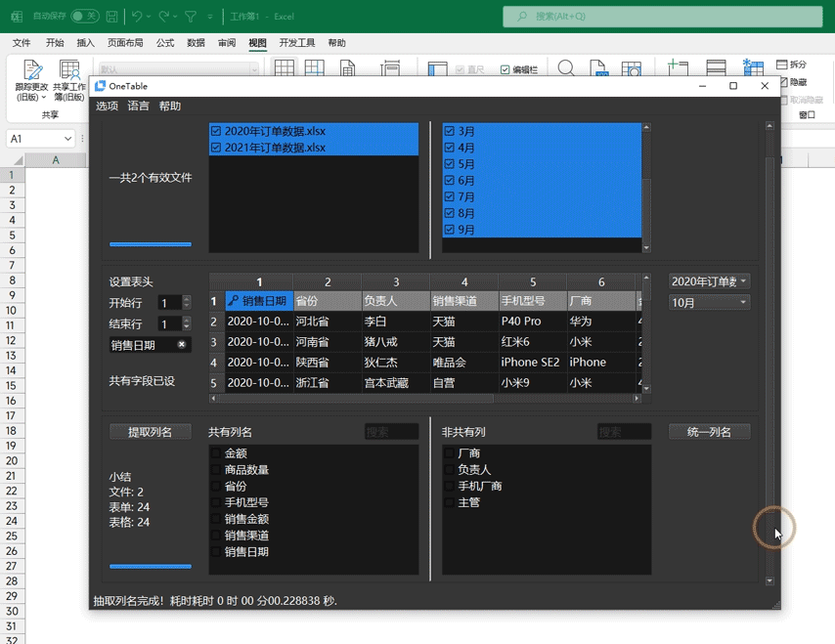Open the 2020年订单 file dropdown
The height and width of the screenshot is (644, 835).
pyautogui.click(x=709, y=281)
